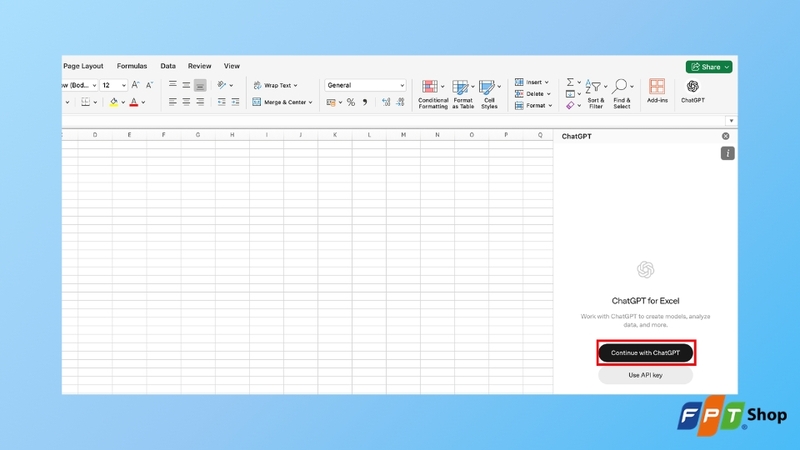The width and height of the screenshot is (800, 450).
Task: Open Format as Table gallery
Action: (463, 94)
